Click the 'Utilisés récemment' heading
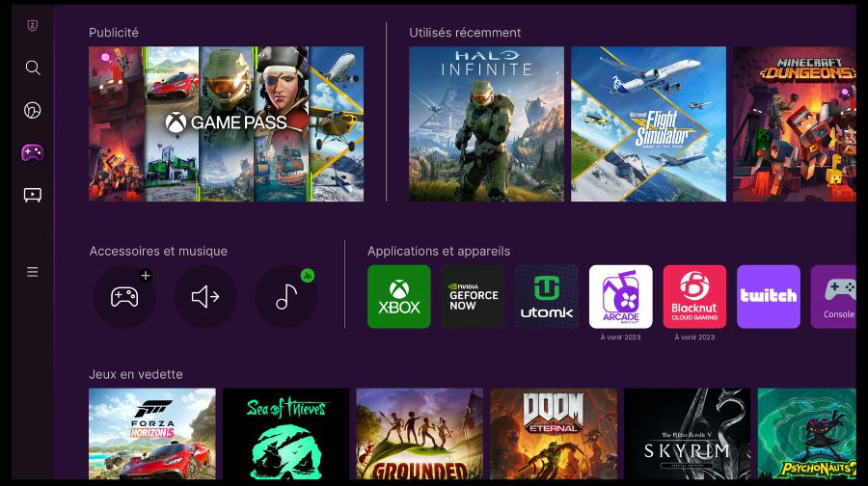Viewport: 868px width, 486px height. coord(465,33)
